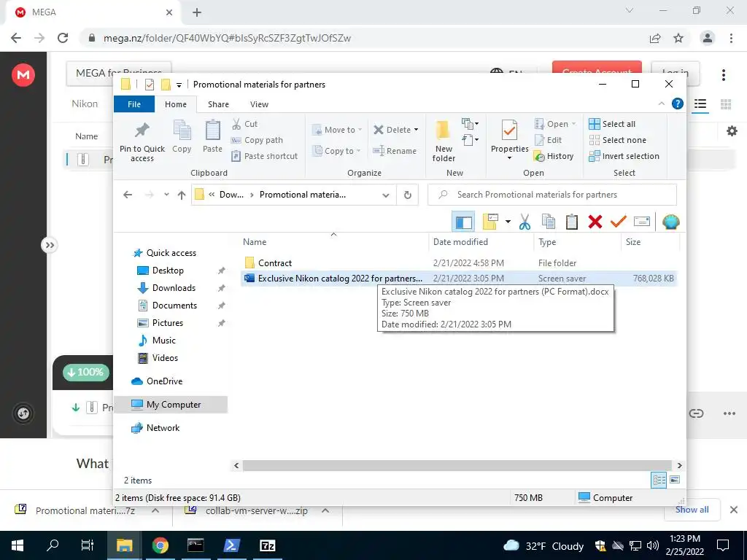Click Show all downloads in Chrome

coord(692,510)
